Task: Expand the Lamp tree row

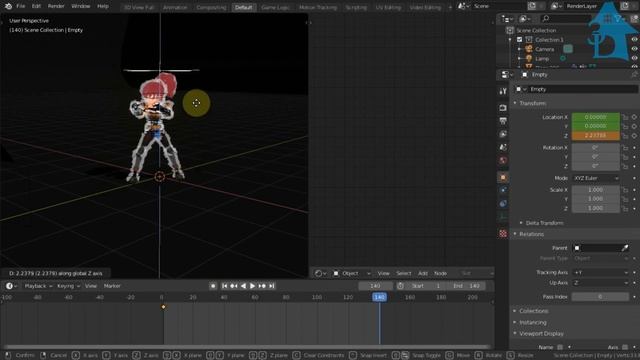Action: 519,58
